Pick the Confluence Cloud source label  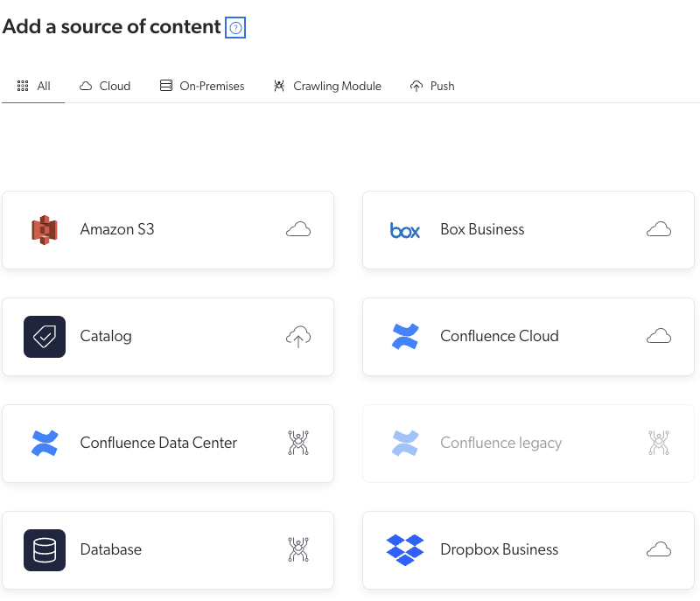[x=499, y=336]
